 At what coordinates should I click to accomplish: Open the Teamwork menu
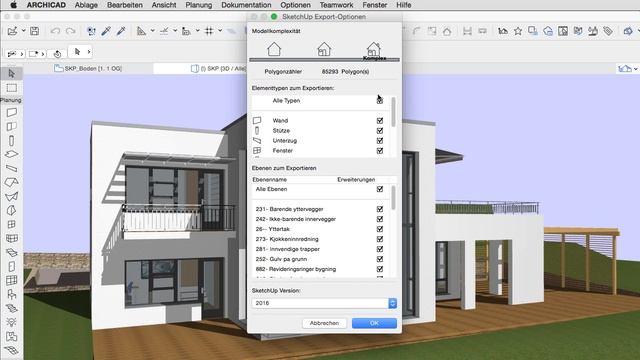click(x=336, y=5)
